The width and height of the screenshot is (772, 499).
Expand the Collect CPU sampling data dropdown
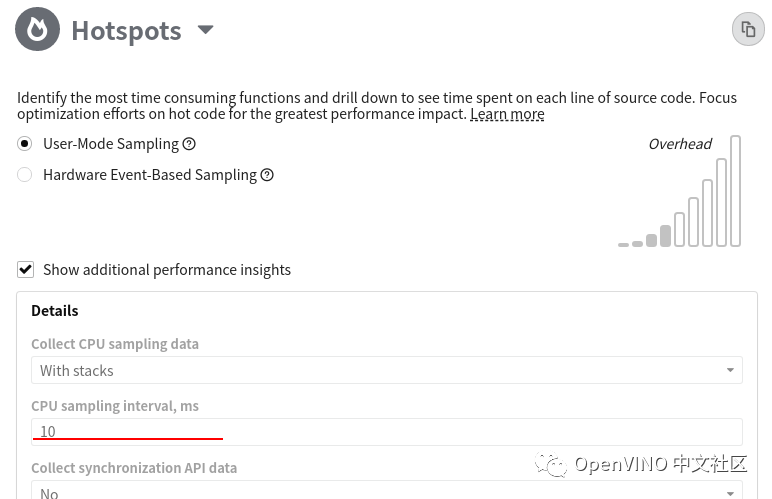pos(730,371)
